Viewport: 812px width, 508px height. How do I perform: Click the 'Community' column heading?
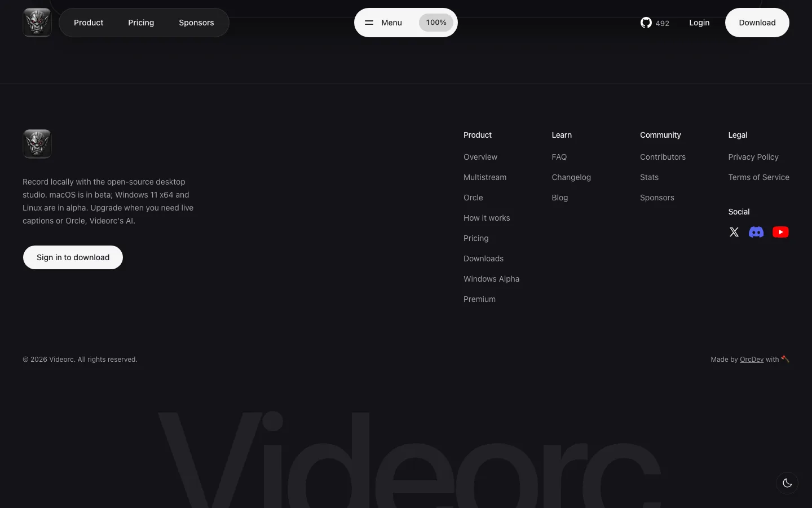[660, 135]
